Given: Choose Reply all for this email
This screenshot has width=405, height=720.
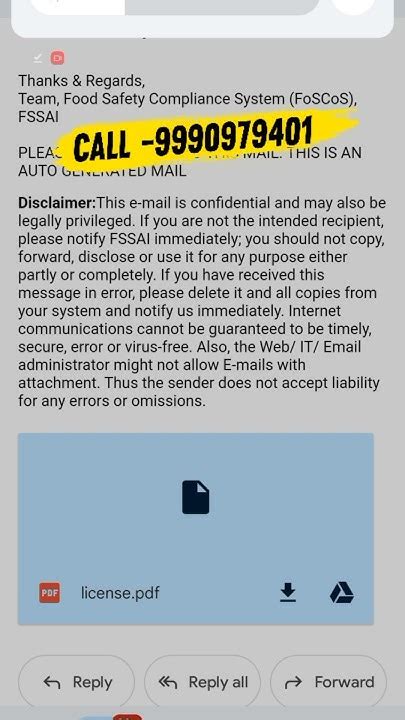Looking at the screenshot, I should coord(202,682).
